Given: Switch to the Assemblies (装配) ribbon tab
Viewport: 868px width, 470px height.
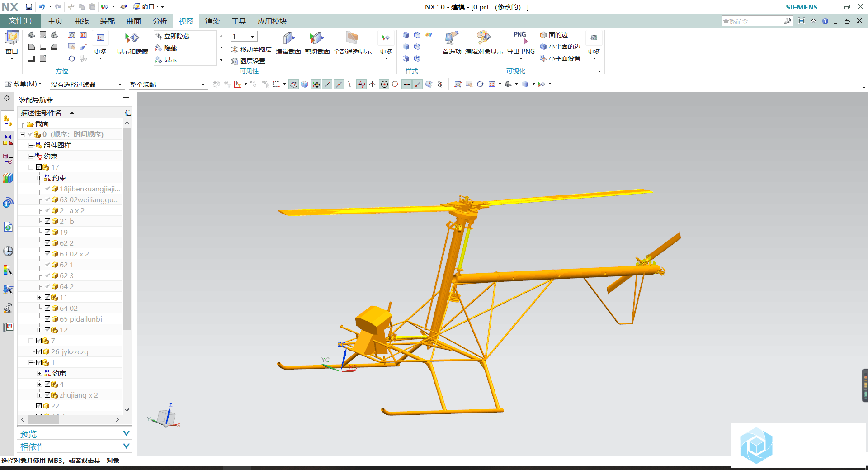Looking at the screenshot, I should pos(108,21).
